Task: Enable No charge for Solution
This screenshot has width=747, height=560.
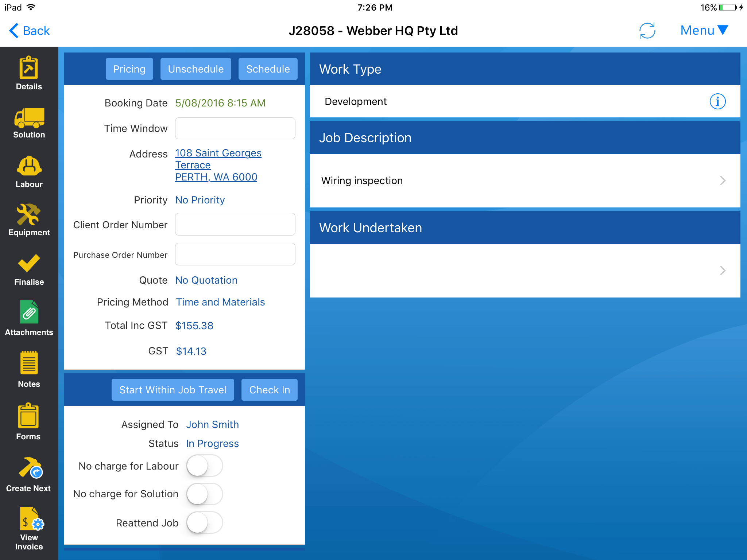Action: (204, 494)
